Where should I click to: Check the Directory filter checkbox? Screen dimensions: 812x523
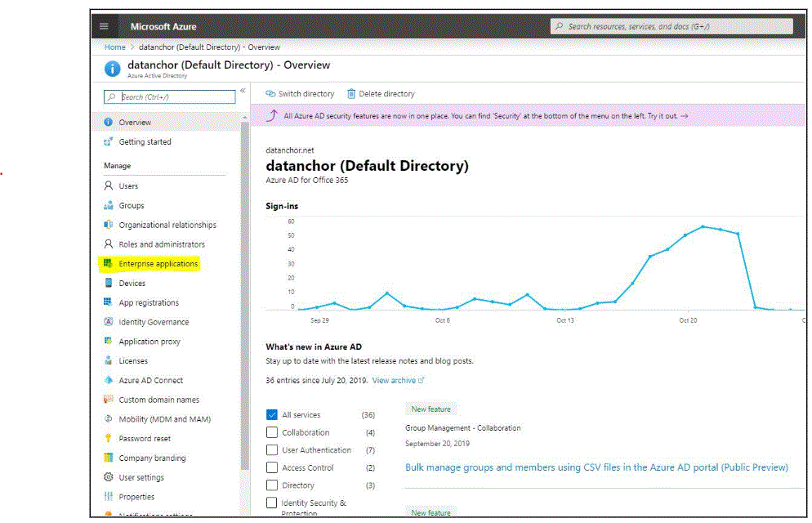click(x=272, y=485)
